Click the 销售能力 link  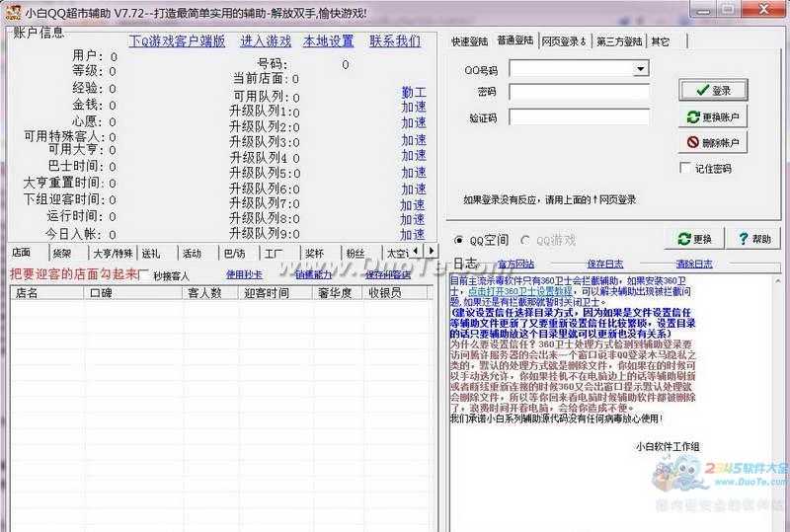313,274
